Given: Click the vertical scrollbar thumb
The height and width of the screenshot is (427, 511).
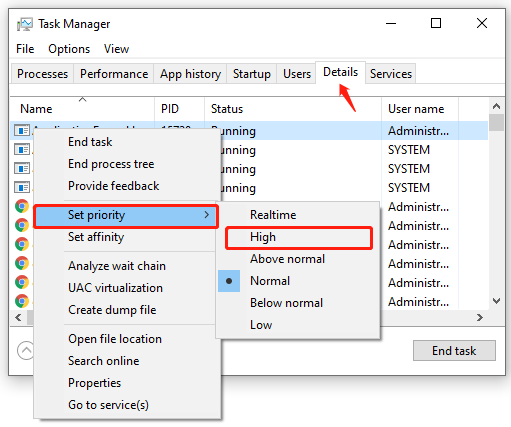Looking at the screenshot, I should point(496,123).
